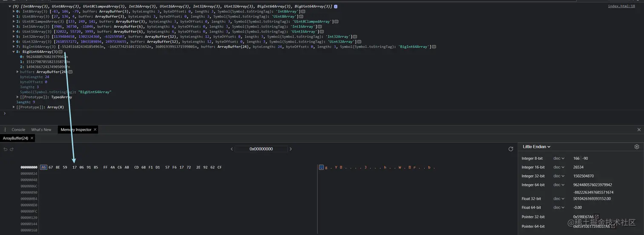The width and height of the screenshot is (644, 235).
Task: Click the address input field 0x00000000
Action: [x=261, y=149]
